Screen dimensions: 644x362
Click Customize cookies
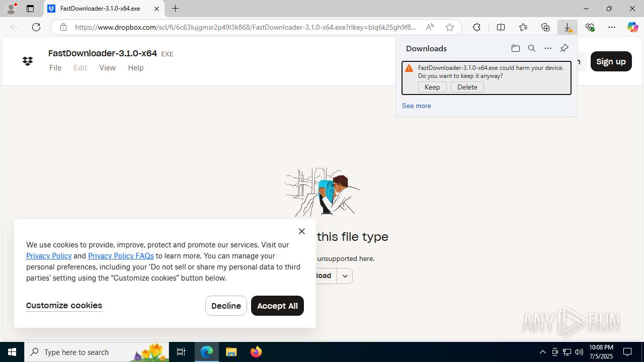click(64, 306)
